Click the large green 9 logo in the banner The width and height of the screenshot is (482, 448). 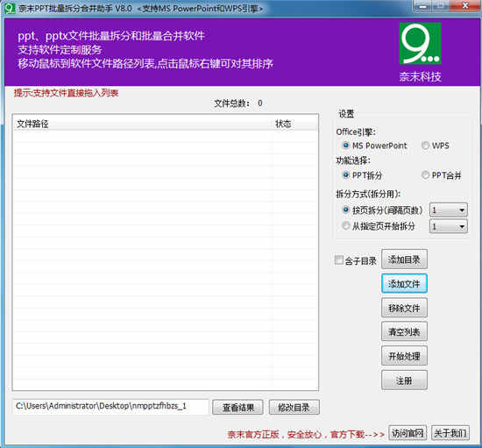pyautogui.click(x=420, y=43)
